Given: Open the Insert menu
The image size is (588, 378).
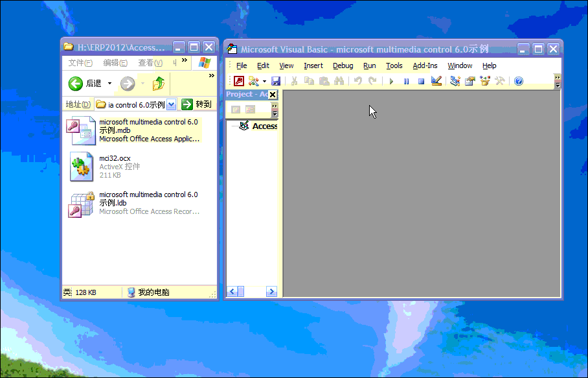Looking at the screenshot, I should (313, 65).
